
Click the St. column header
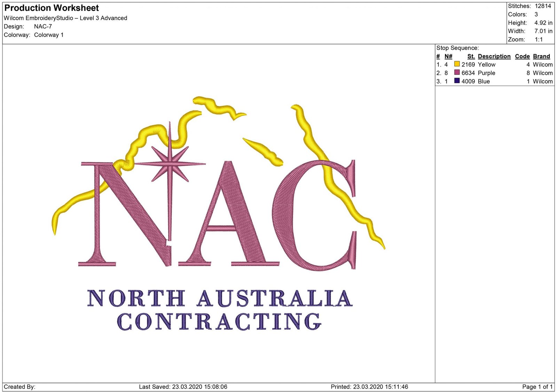pyautogui.click(x=471, y=56)
